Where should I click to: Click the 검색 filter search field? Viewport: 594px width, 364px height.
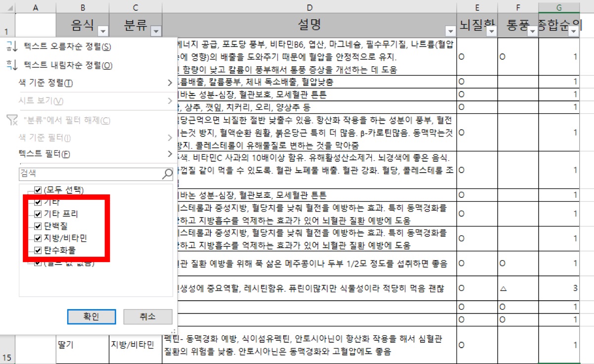91,174
